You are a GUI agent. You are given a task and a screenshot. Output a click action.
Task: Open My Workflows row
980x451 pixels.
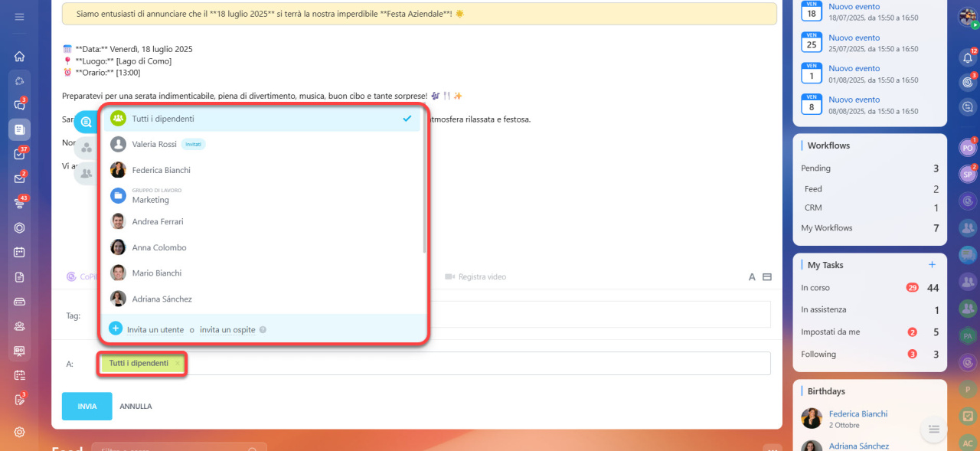pyautogui.click(x=870, y=228)
